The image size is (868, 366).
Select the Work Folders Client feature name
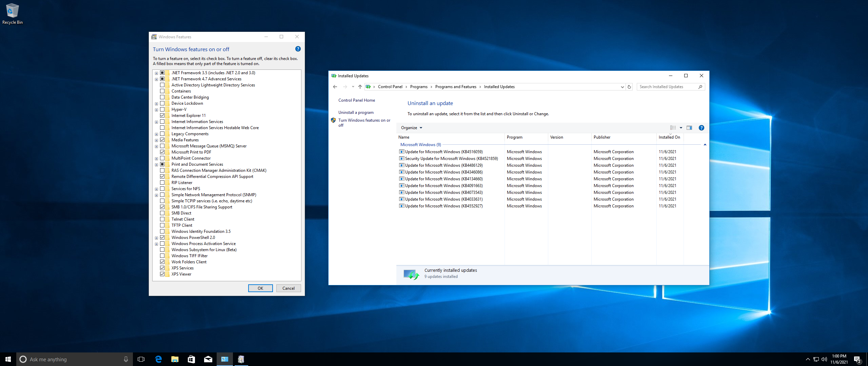(x=189, y=262)
